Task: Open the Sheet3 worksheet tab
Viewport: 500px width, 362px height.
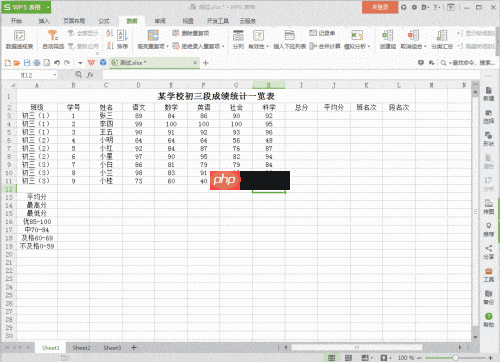Action: (x=112, y=348)
